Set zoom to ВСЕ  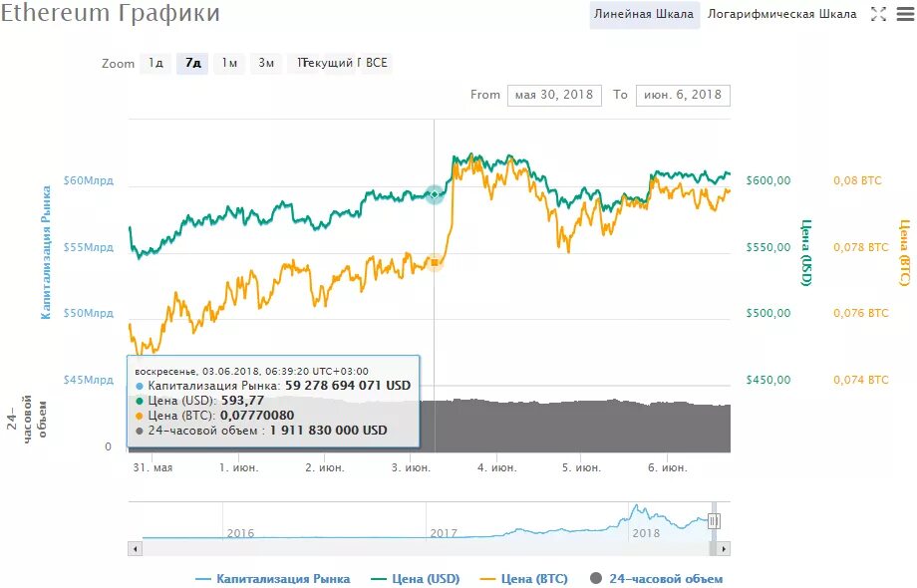coord(376,63)
